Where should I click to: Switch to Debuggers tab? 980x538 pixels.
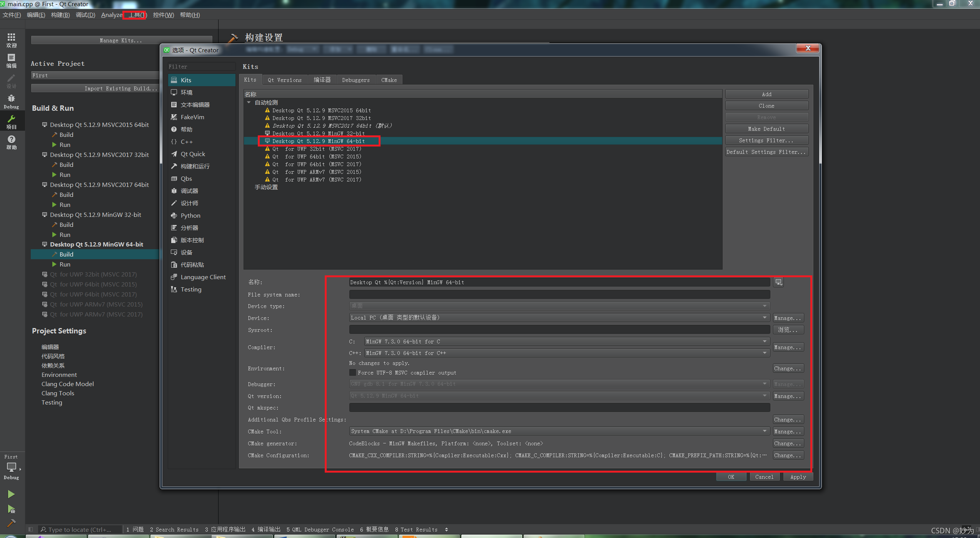356,80
